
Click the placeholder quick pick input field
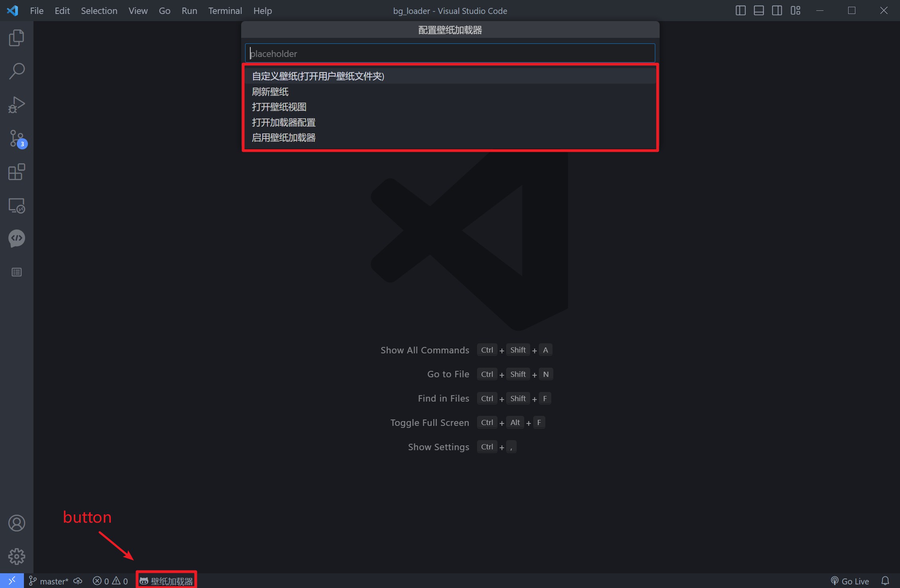tap(450, 53)
